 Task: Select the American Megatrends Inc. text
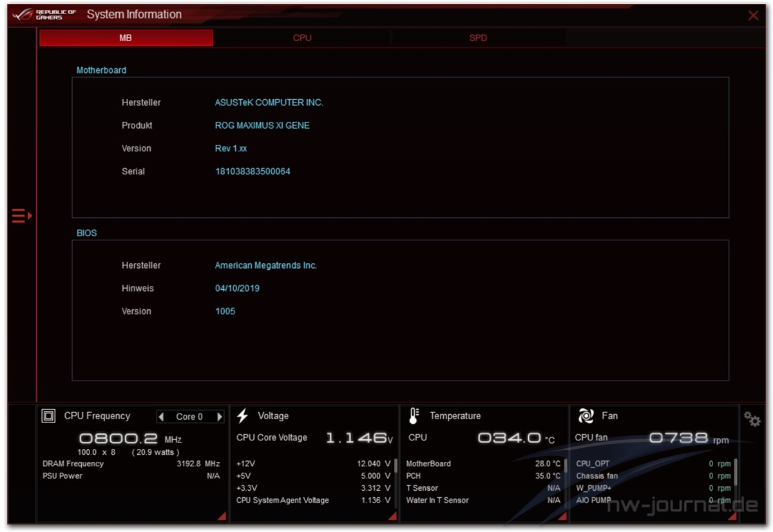265,265
